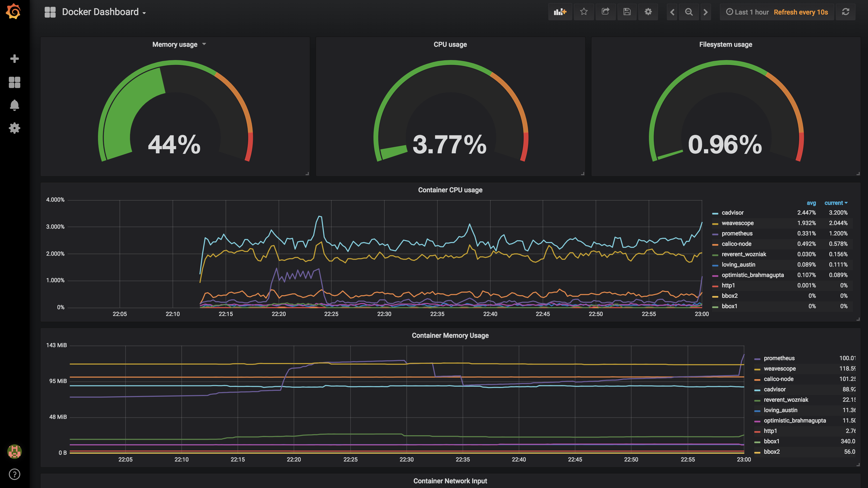868x488 pixels.
Task: Click the Add panel toolbar icon
Action: (x=560, y=12)
